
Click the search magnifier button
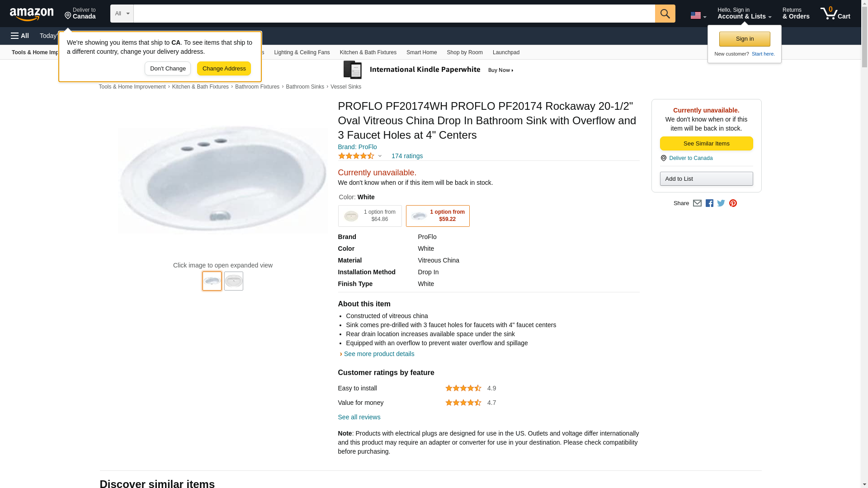click(x=665, y=14)
